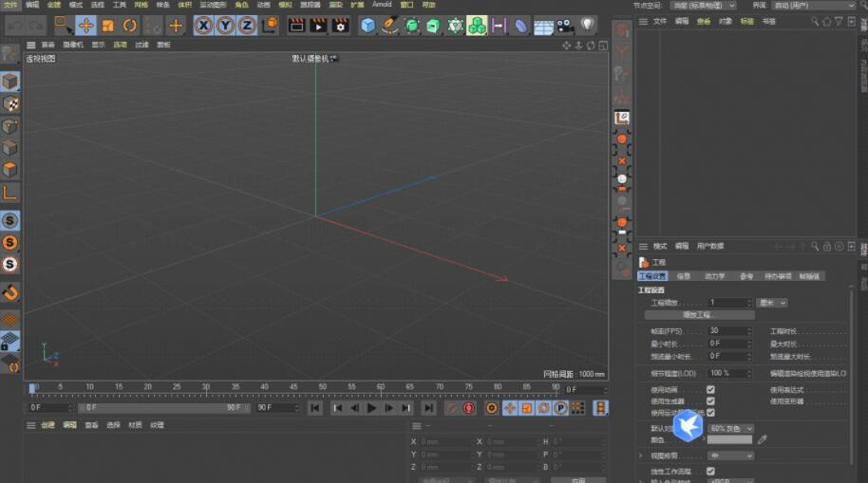Open the 厘米 units dropdown

(772, 303)
